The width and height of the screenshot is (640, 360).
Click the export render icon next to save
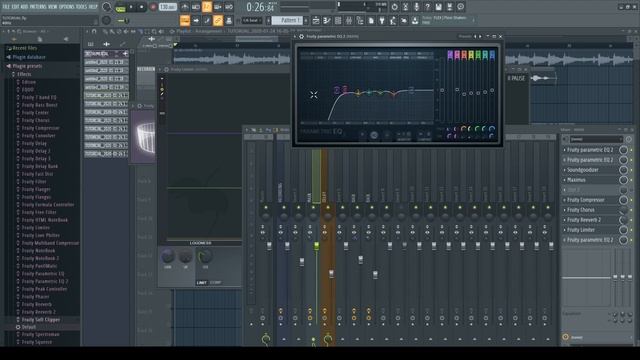449,7
